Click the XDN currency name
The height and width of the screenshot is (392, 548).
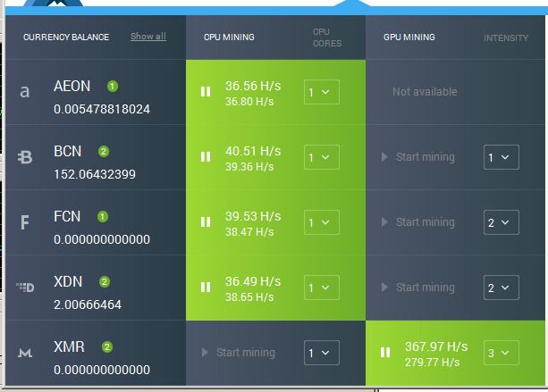[68, 281]
